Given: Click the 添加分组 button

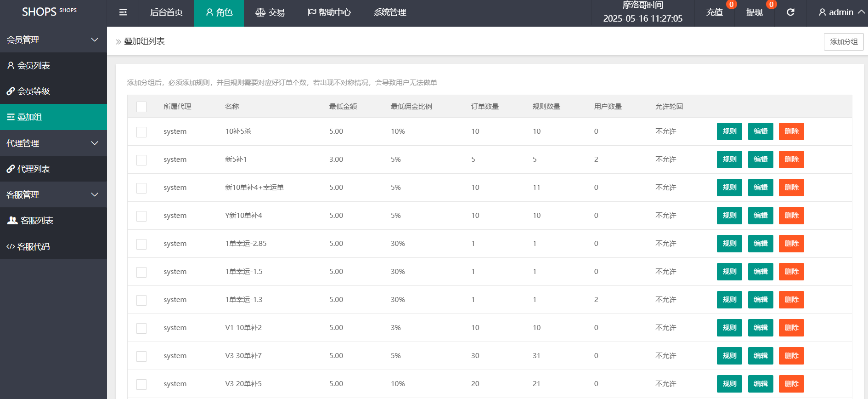Looking at the screenshot, I should 843,42.
